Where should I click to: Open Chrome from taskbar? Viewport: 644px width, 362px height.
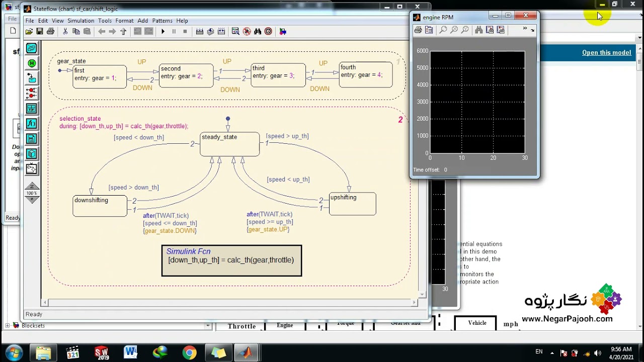190,352
